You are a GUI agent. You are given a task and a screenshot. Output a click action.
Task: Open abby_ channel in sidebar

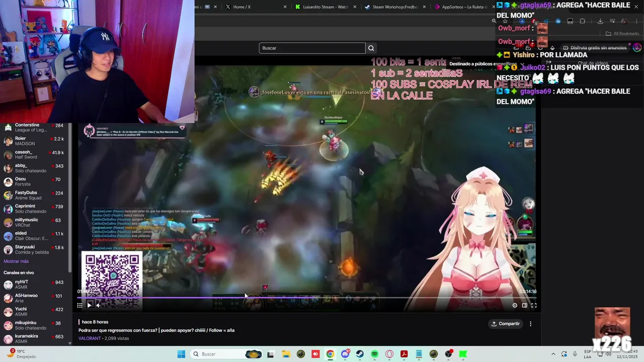pos(34,168)
